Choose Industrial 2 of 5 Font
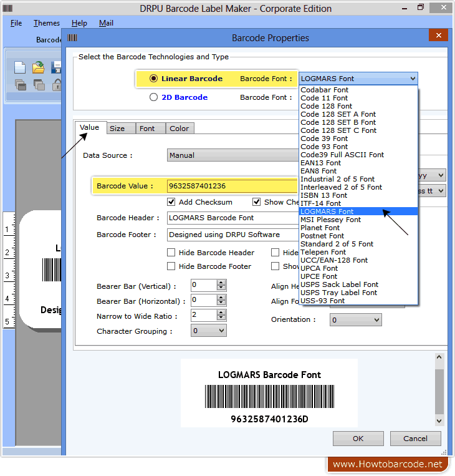 click(358, 179)
